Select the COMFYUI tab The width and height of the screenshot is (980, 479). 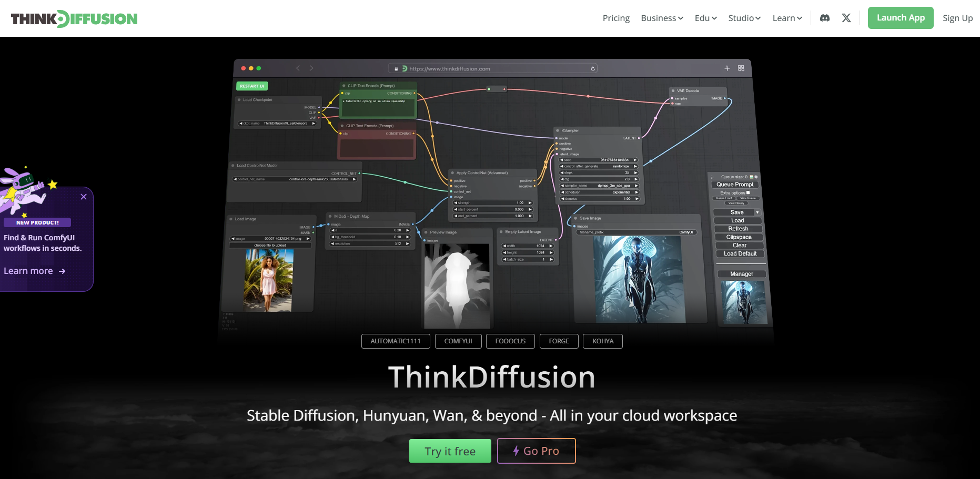[458, 341]
